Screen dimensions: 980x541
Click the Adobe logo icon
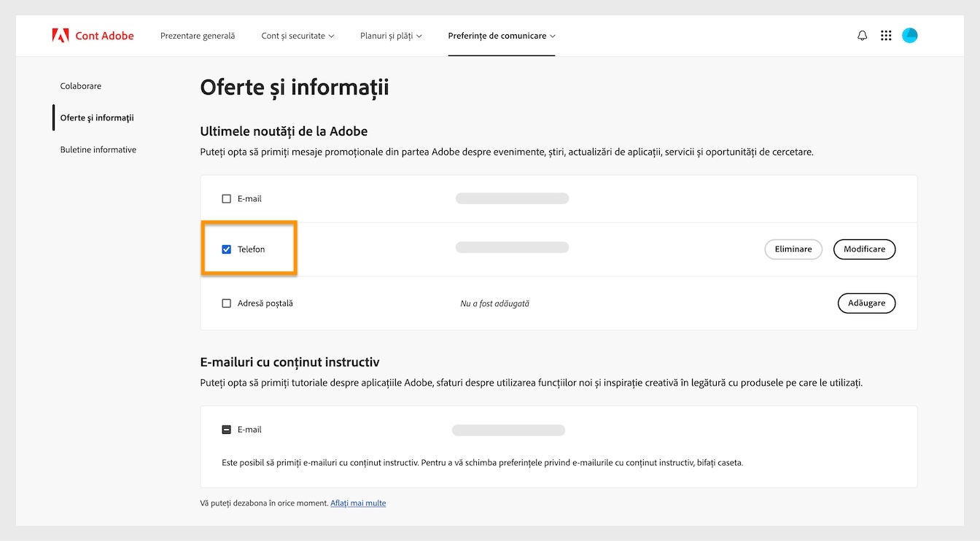click(x=62, y=34)
